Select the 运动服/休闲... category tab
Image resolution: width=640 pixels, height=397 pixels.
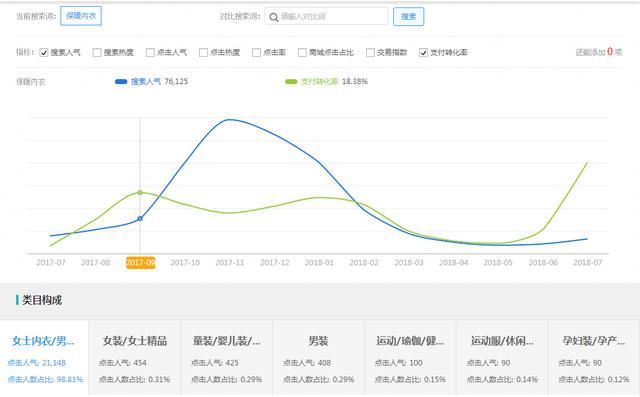click(x=502, y=358)
